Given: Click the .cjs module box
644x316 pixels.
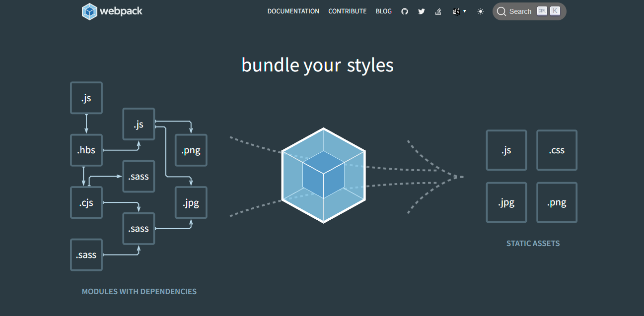Looking at the screenshot, I should tap(86, 202).
